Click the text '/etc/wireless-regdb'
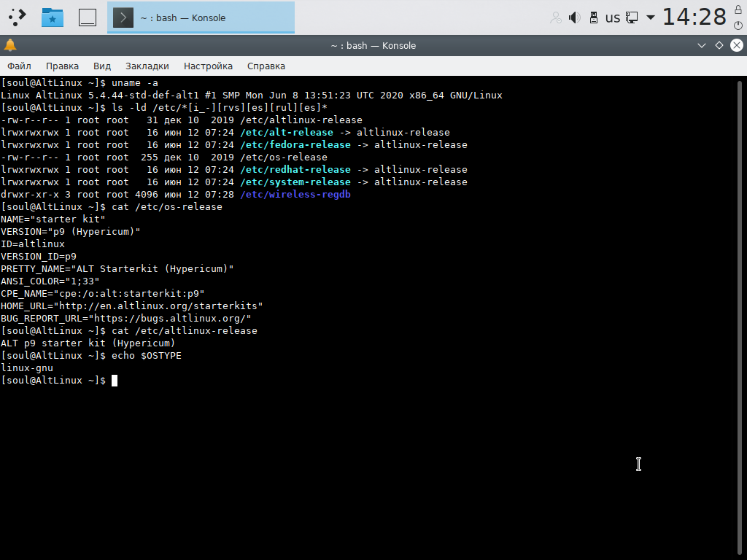This screenshot has width=747, height=560. (295, 194)
